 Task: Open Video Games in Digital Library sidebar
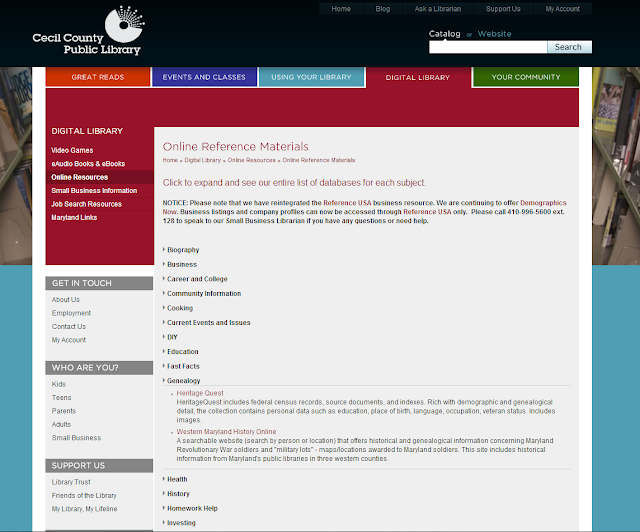[72, 150]
